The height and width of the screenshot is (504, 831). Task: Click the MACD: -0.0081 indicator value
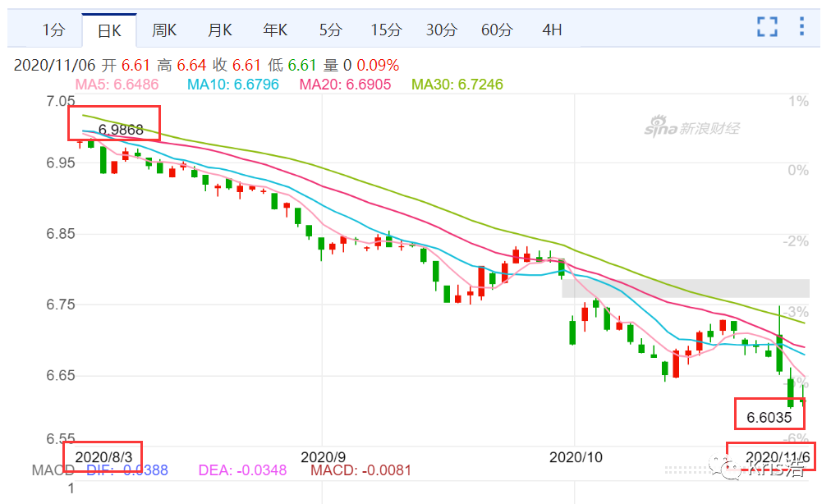[360, 470]
